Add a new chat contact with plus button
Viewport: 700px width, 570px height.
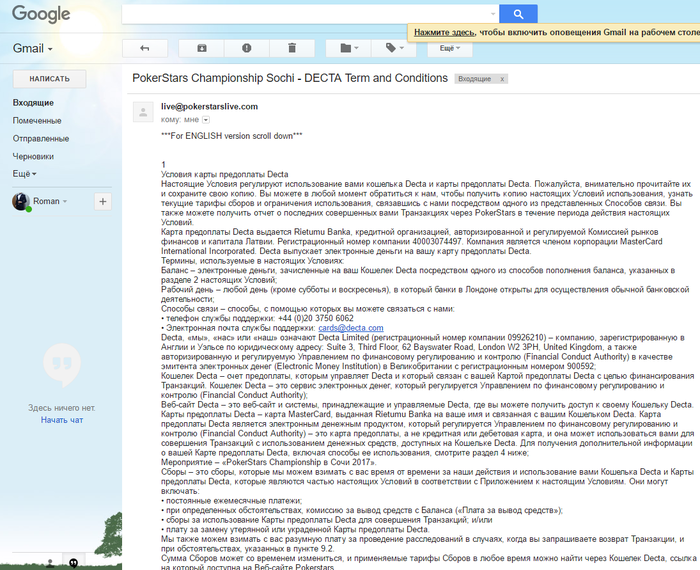pyautogui.click(x=103, y=201)
